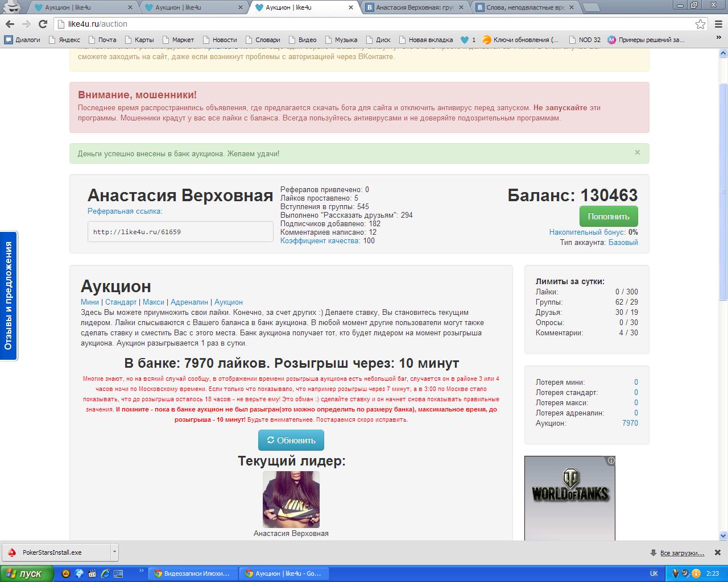Image resolution: width=728 pixels, height=582 pixels.
Task: Go back using the browser back arrow
Action: tap(10, 24)
